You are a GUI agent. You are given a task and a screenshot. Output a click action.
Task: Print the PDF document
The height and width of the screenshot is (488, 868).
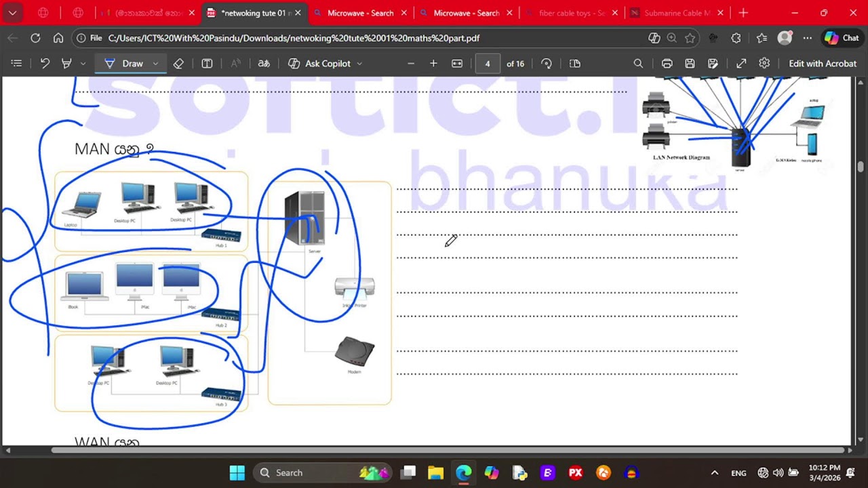coord(667,63)
